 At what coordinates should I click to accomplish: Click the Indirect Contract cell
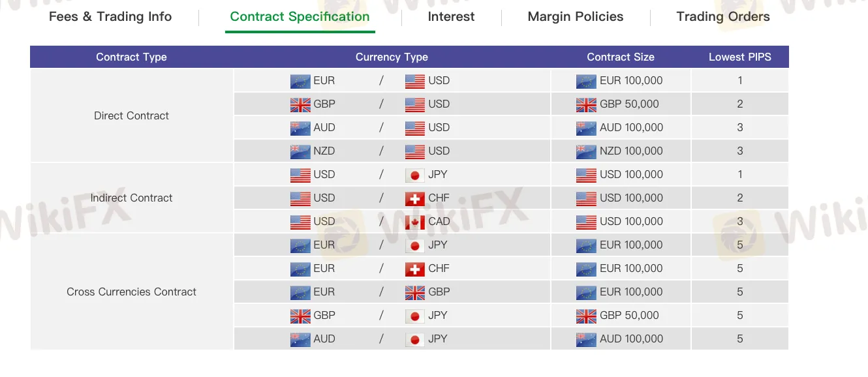click(x=132, y=198)
